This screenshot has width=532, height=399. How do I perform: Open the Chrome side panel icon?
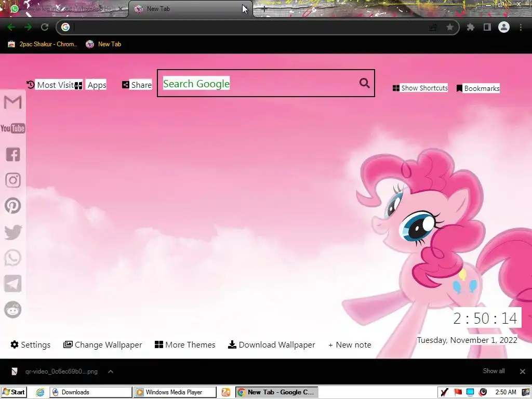(487, 27)
